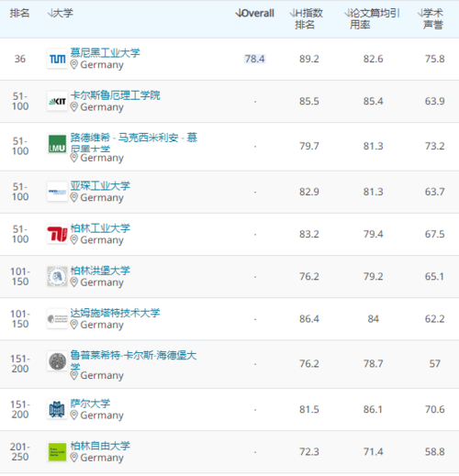The height and width of the screenshot is (476, 459).
Task: Click location pin under 慕尼黑工业大学
Action: pos(73,64)
